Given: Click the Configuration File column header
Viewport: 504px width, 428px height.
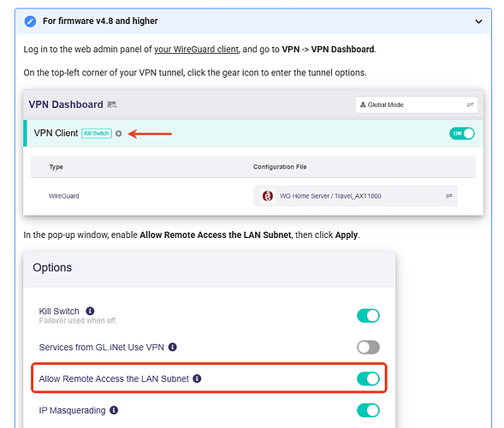Looking at the screenshot, I should click(x=280, y=167).
